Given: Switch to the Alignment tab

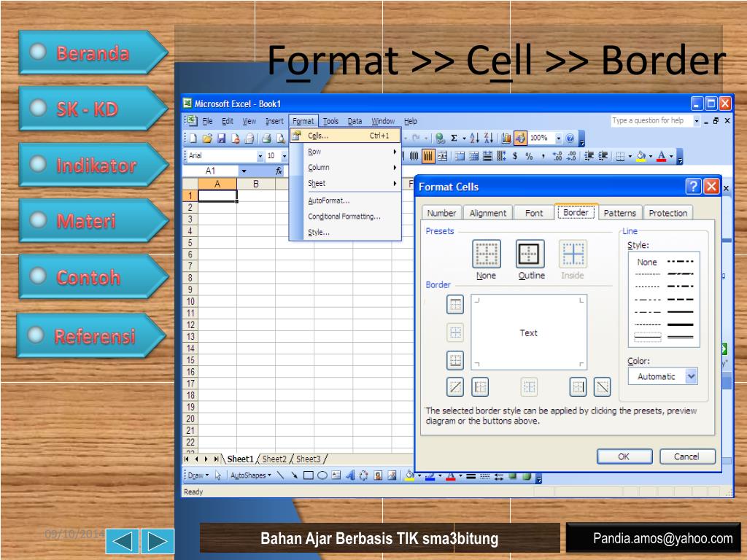Looking at the screenshot, I should point(487,213).
